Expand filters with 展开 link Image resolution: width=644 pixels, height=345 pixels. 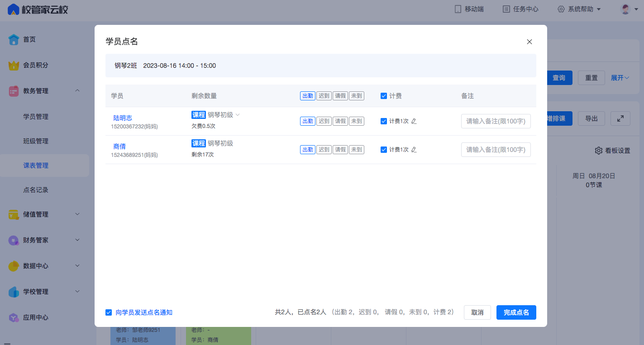(620, 78)
